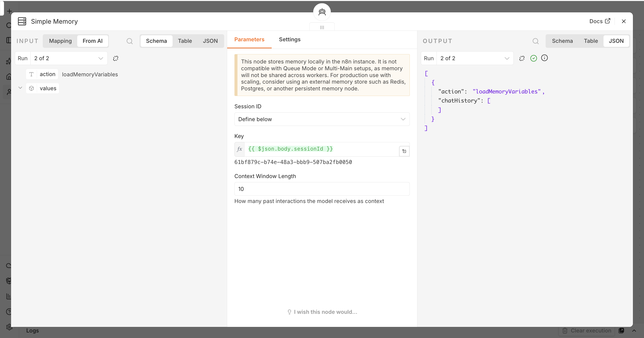Select output Table view
This screenshot has width=644, height=338.
tap(591, 41)
